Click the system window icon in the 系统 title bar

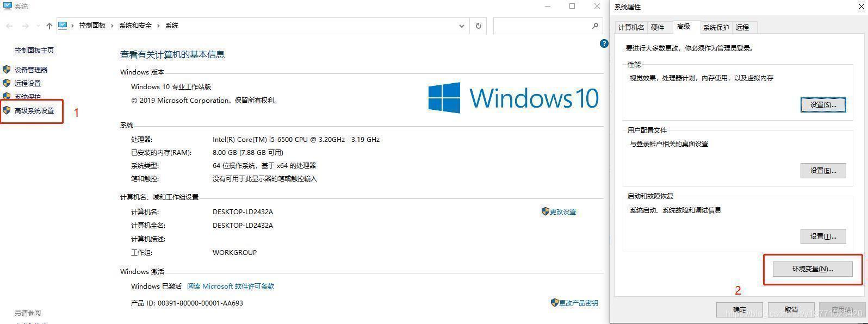8,6
